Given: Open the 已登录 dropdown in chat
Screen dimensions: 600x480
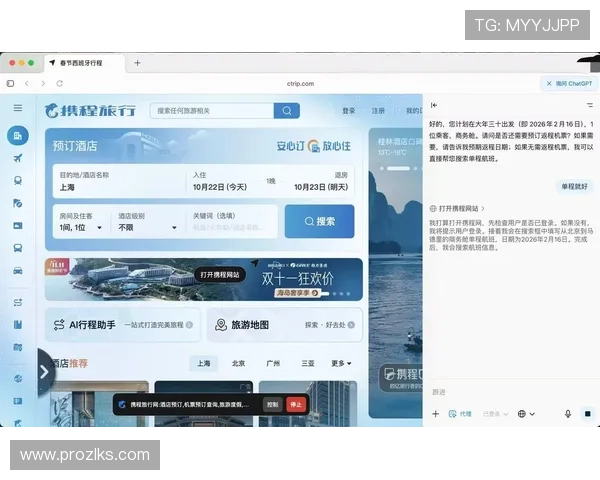Looking at the screenshot, I should tap(495, 414).
